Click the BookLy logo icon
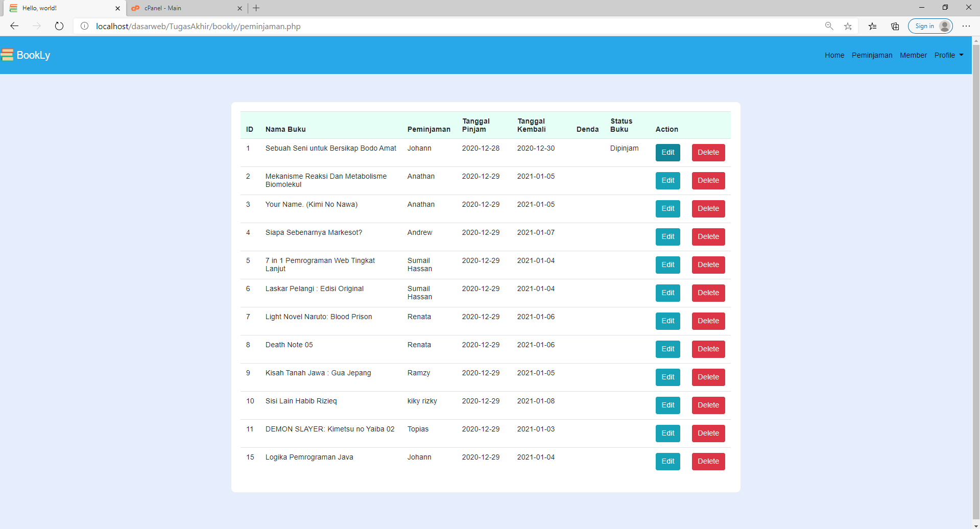This screenshot has width=980, height=529. pos(8,55)
